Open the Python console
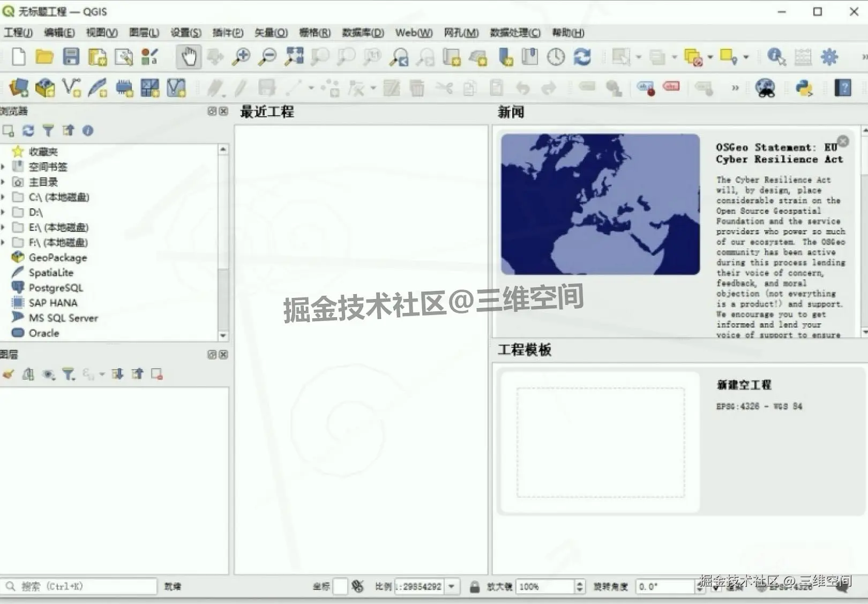Screen dimensions: 868x604 803,88
